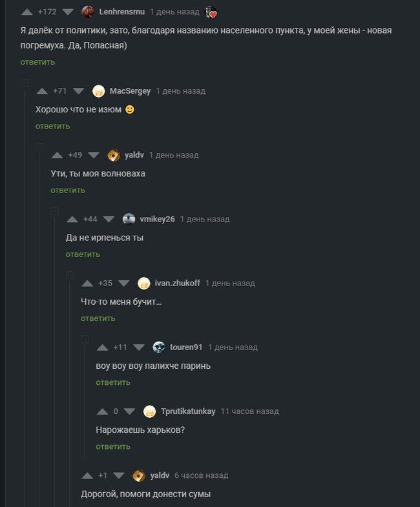Collapse the thread at yaldv's +49 comment
Screen dimensions: 420x507
pyautogui.click(x=40, y=147)
